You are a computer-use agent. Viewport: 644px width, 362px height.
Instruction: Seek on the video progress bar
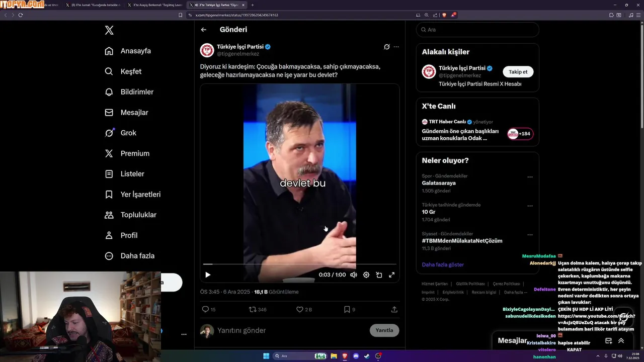tap(300, 264)
